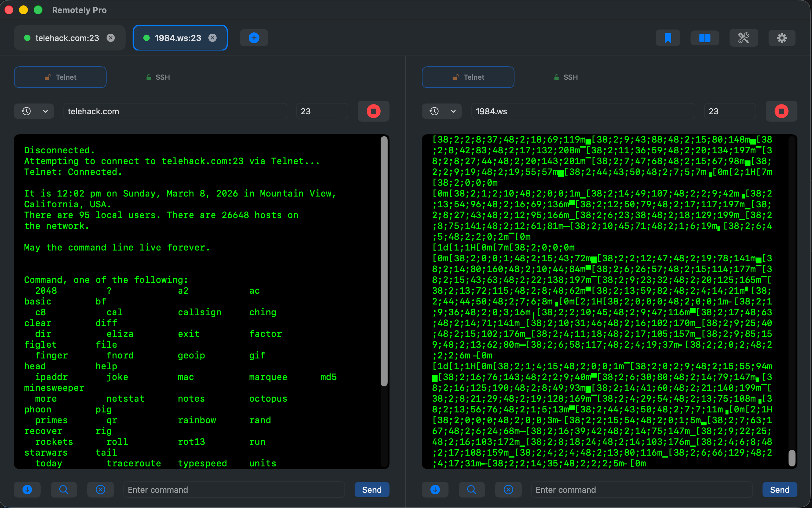
Task: Click the unlocked padlock beside right Telnet
Action: coord(455,77)
